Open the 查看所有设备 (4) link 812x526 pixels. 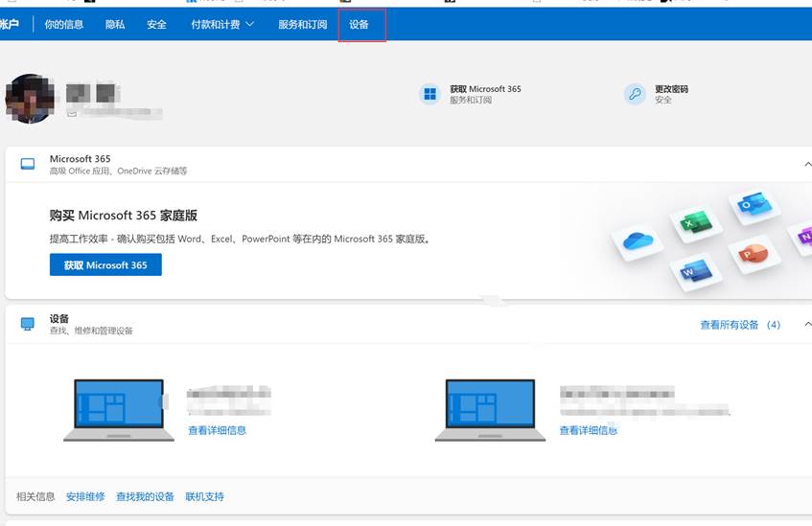(x=740, y=325)
